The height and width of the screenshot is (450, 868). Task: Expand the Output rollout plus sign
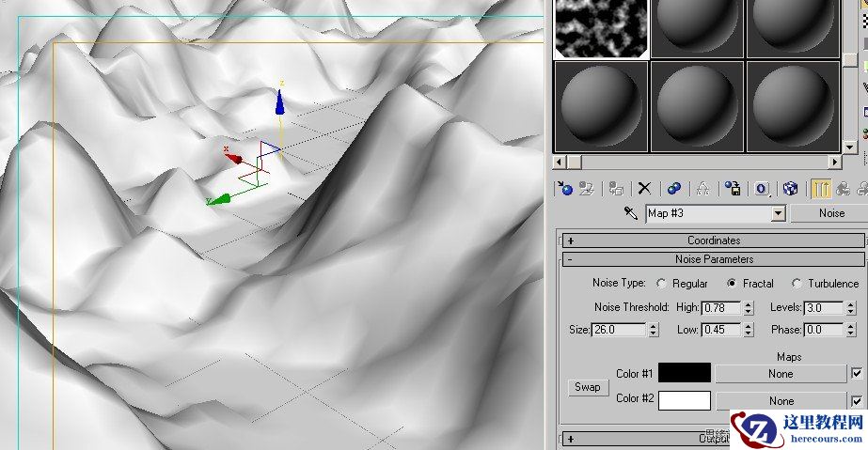[570, 440]
